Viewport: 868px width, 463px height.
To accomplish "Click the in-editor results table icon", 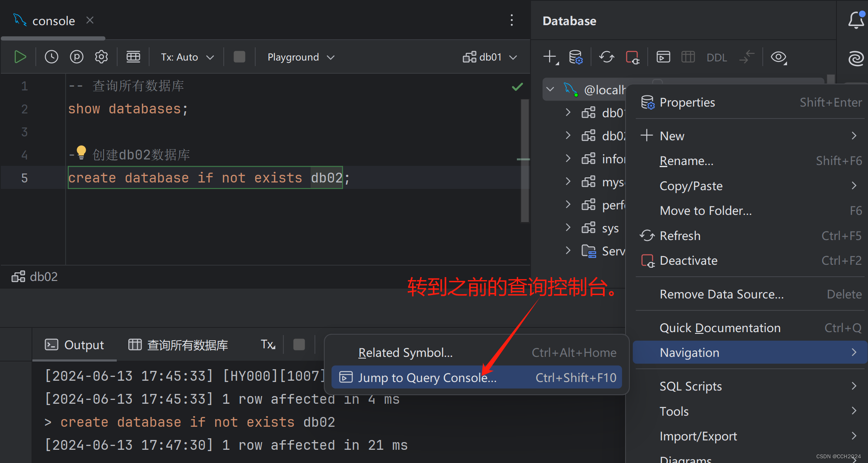I will click(133, 57).
